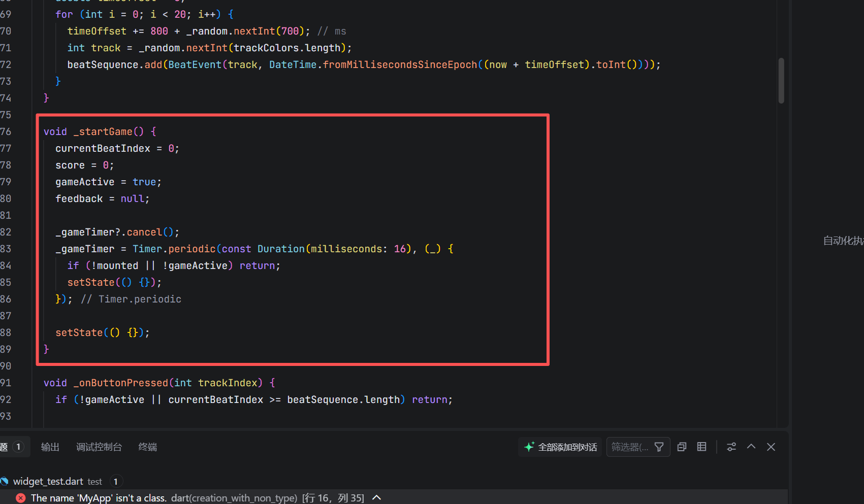This screenshot has width=864, height=504.
Task: Click the setState line after Timer.periodic
Action: click(103, 332)
